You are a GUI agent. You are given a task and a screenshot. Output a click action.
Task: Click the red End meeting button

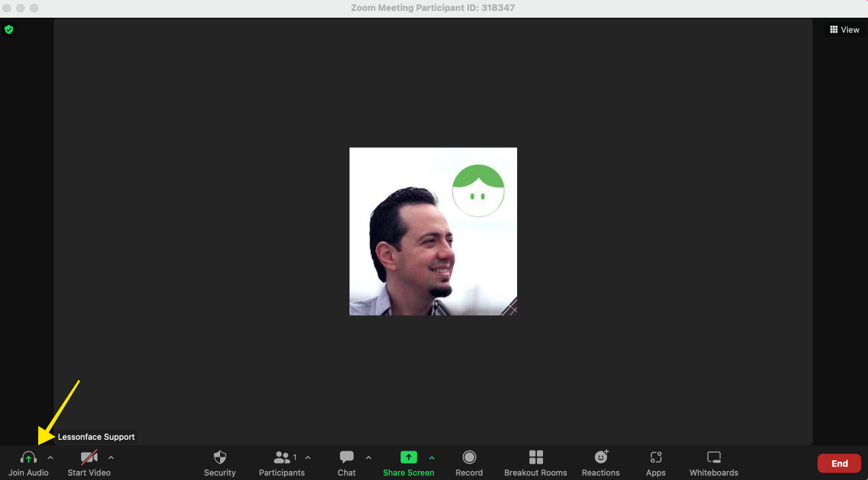pyautogui.click(x=839, y=464)
